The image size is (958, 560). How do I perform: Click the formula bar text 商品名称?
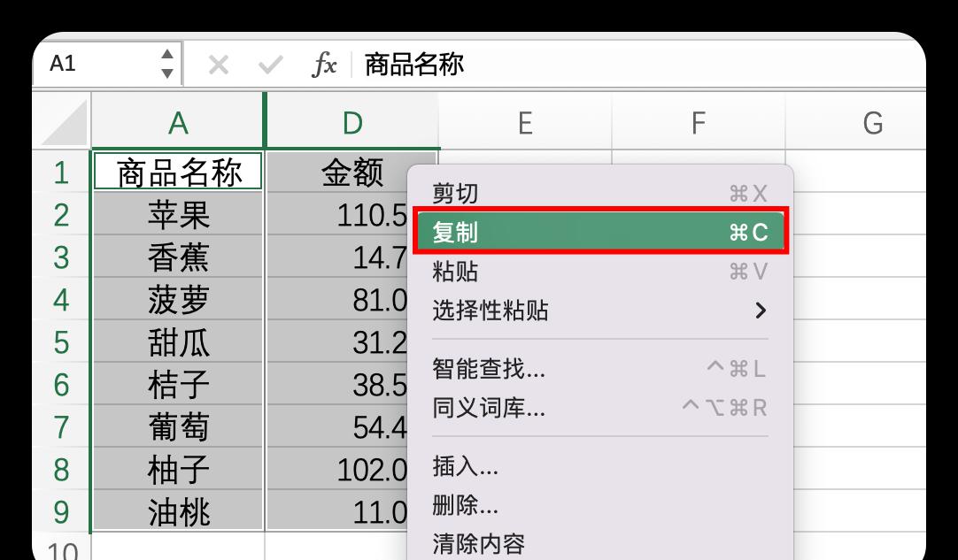(x=414, y=64)
